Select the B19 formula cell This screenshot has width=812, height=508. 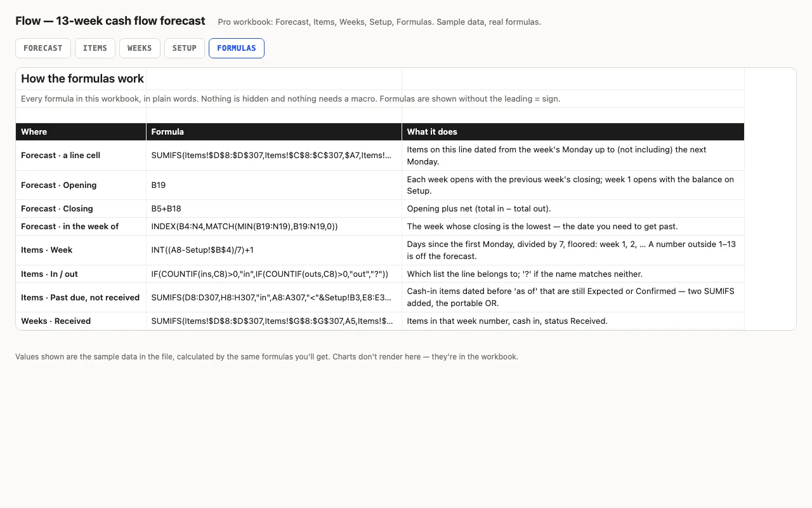point(274,185)
